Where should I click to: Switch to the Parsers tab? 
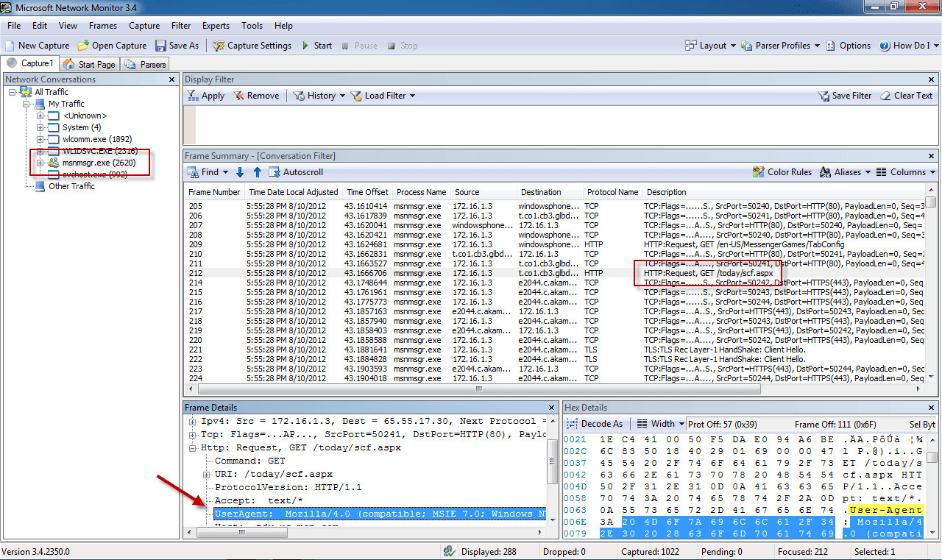146,65
